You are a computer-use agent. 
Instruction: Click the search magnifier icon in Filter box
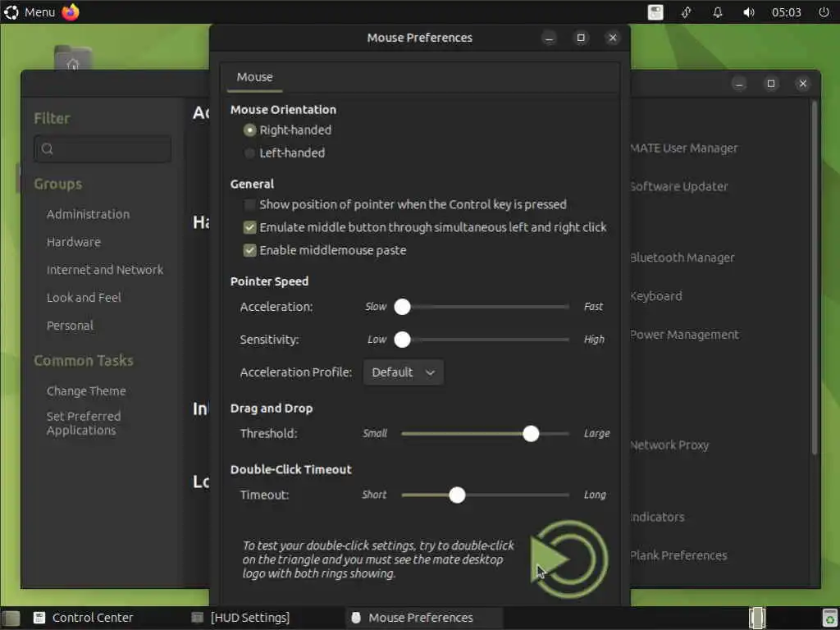(x=47, y=149)
